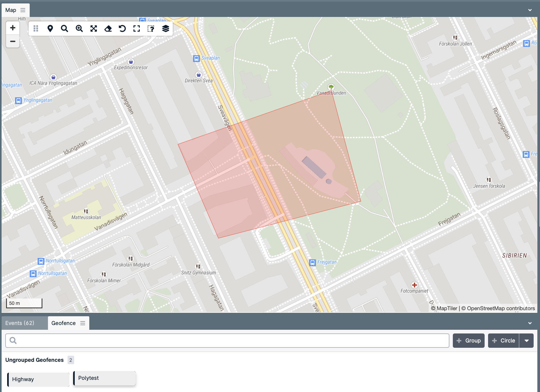
Task: Select the Polytest geofence
Action: [104, 378]
